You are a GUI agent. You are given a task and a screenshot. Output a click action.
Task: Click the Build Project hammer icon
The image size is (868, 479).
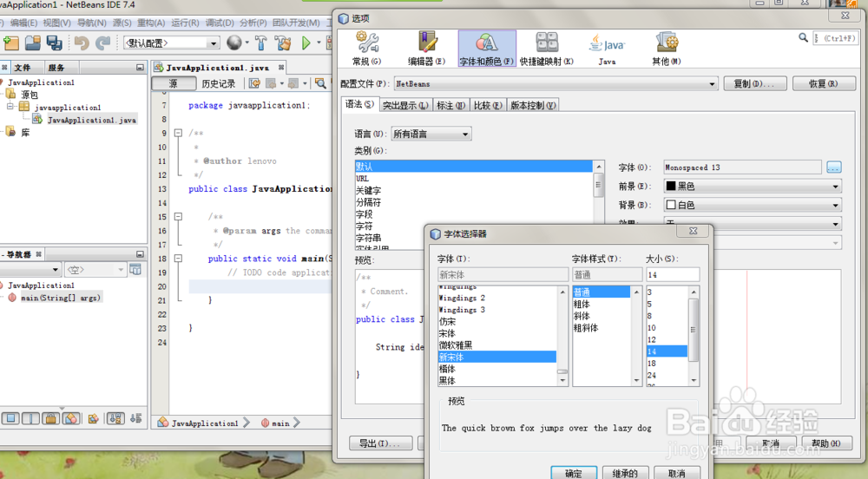260,43
